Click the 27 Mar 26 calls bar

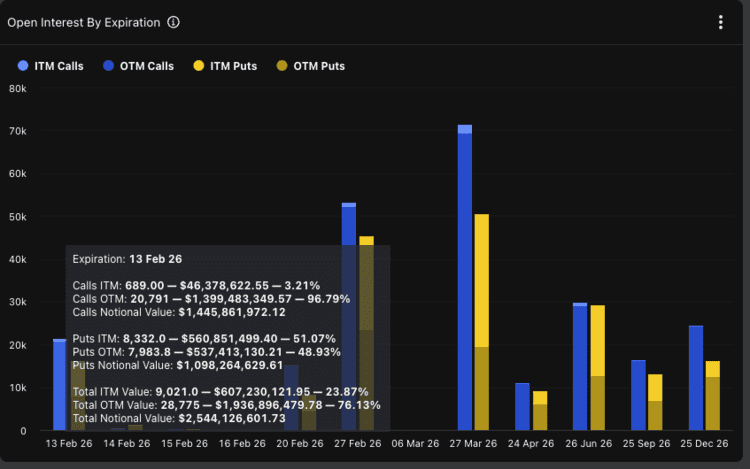[464, 280]
